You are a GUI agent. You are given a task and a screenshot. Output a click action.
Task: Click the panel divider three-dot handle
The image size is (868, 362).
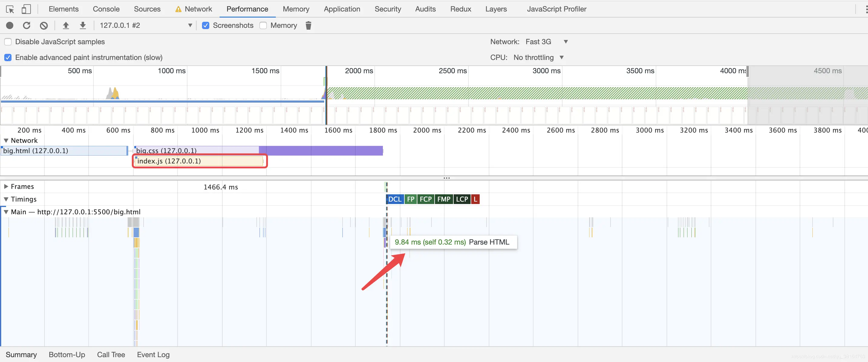(x=446, y=178)
